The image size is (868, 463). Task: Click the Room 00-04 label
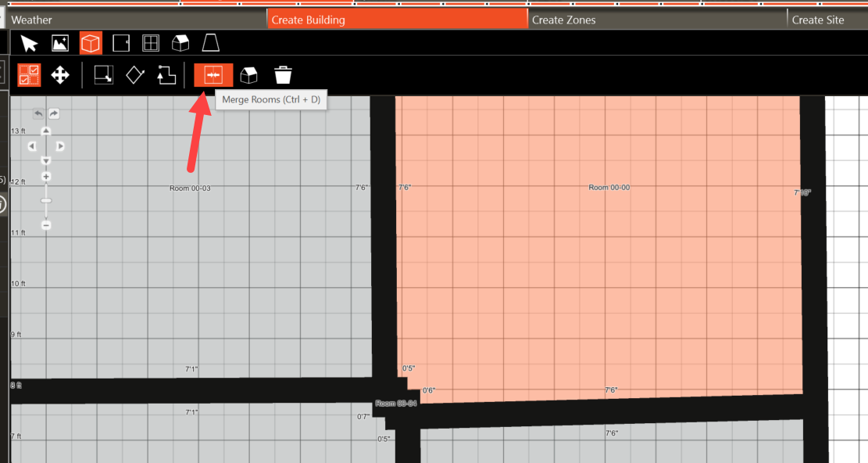(396, 404)
